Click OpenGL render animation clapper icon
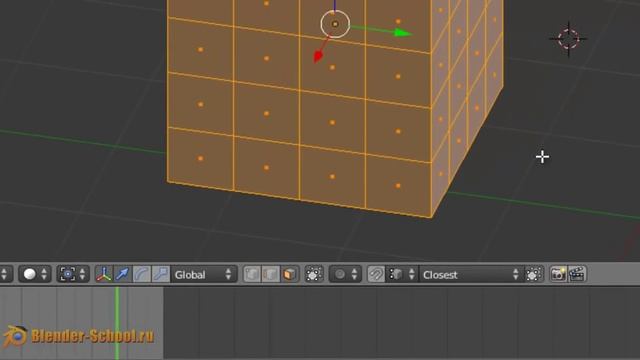640x360 pixels. [x=577, y=274]
